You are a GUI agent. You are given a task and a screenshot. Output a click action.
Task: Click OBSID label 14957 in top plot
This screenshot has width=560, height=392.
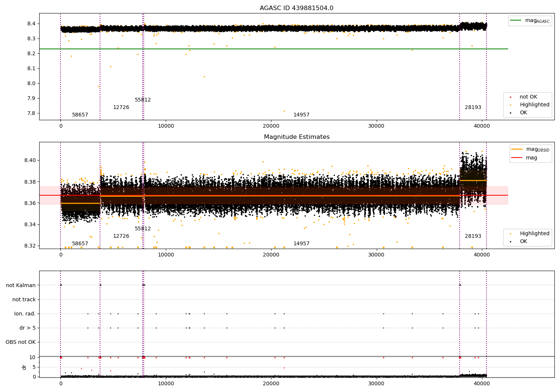(301, 115)
